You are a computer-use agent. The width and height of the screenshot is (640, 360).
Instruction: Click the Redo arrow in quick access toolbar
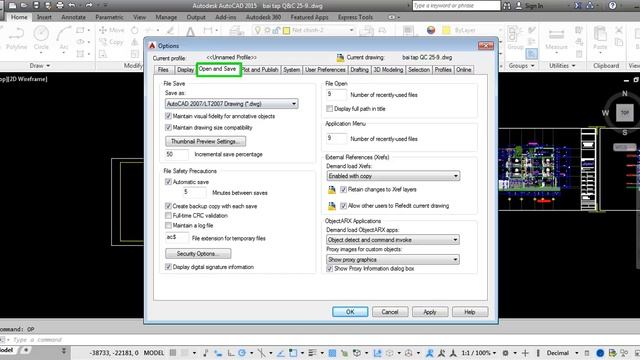[89, 5]
